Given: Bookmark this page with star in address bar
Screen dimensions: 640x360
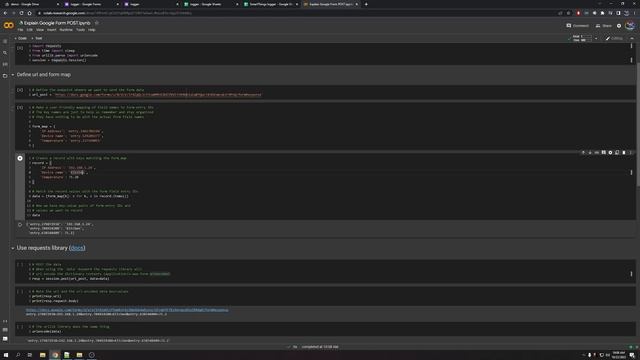Looking at the screenshot, I should click(569, 13).
